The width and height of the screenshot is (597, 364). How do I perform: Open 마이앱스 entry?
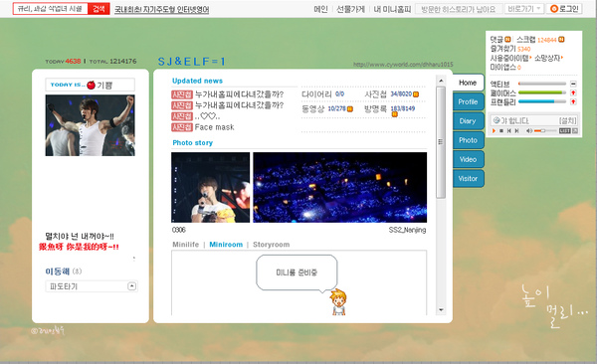505,67
